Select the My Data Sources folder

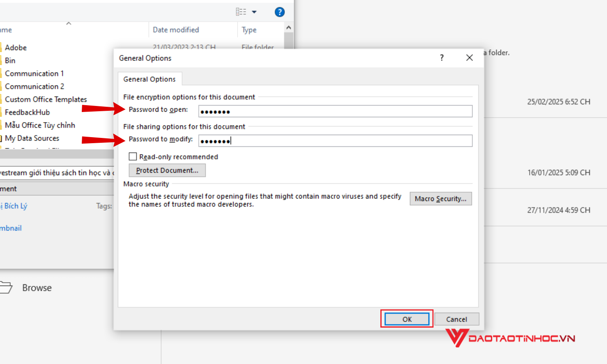point(32,138)
